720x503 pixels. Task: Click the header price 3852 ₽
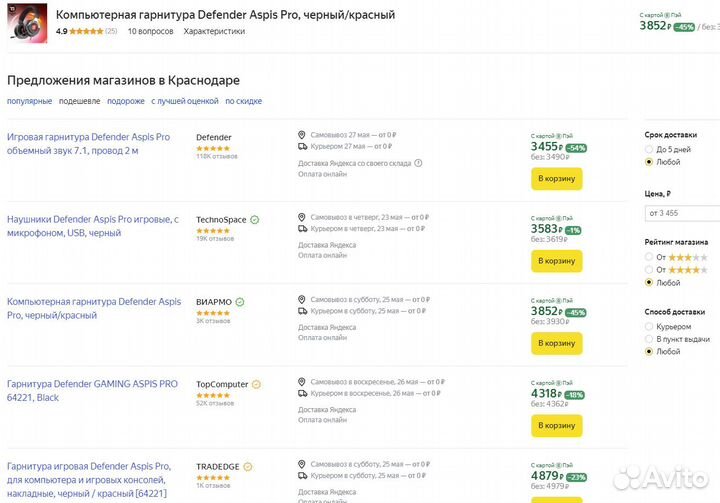click(655, 26)
